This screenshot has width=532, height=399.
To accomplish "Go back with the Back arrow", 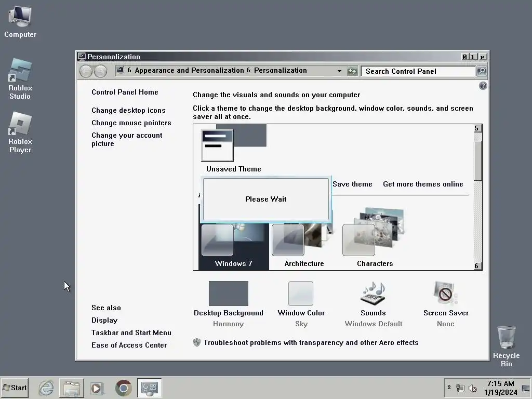I will pyautogui.click(x=86, y=71).
